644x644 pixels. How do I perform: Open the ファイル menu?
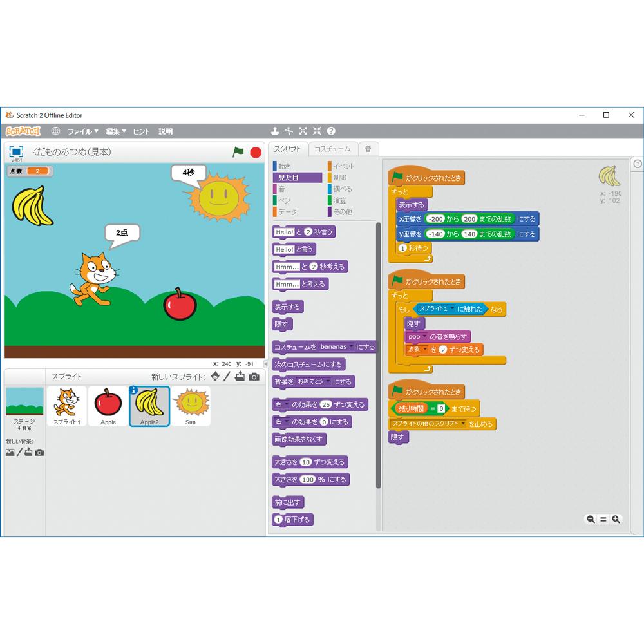tap(82, 131)
